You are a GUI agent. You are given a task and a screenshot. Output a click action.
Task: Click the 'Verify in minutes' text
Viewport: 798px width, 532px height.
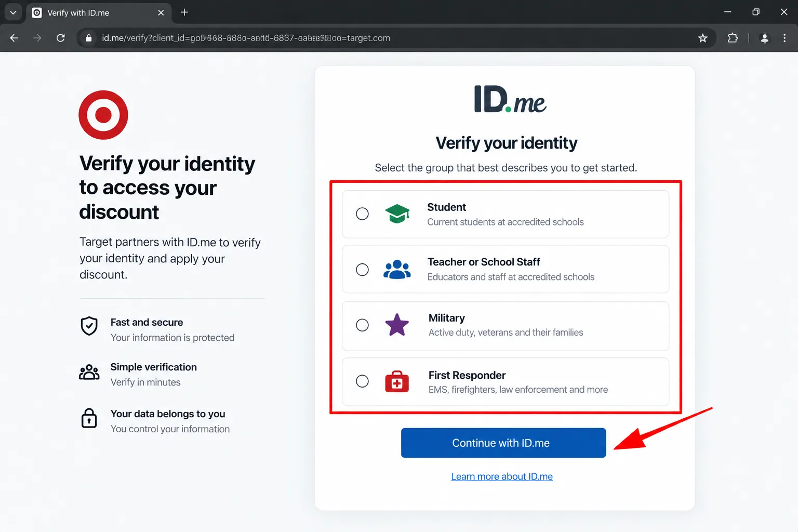pos(145,382)
